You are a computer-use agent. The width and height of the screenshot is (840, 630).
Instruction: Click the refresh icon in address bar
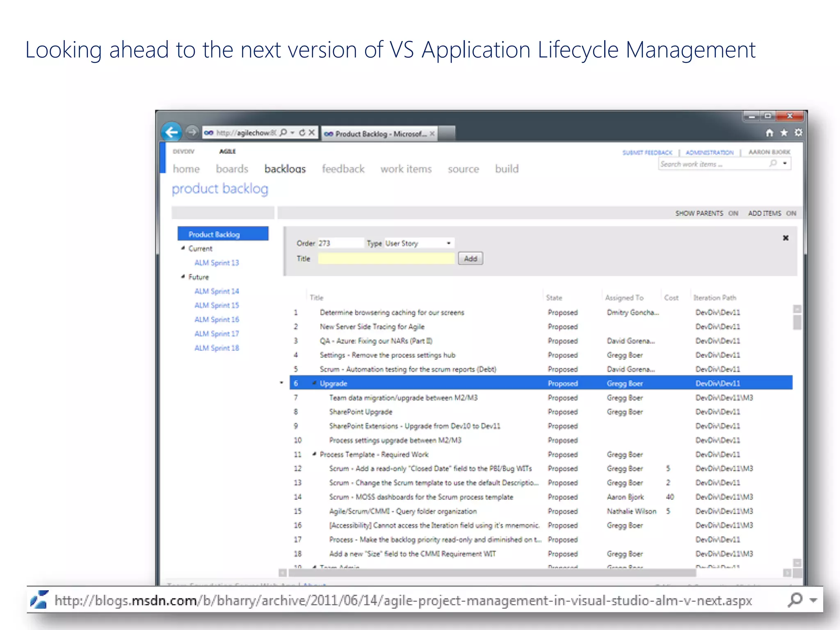[302, 132]
